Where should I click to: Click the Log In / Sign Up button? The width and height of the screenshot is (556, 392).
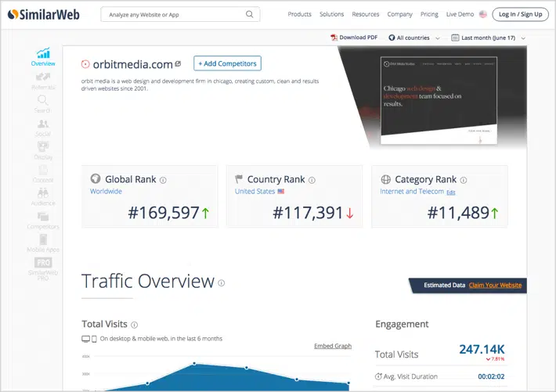[x=520, y=14]
